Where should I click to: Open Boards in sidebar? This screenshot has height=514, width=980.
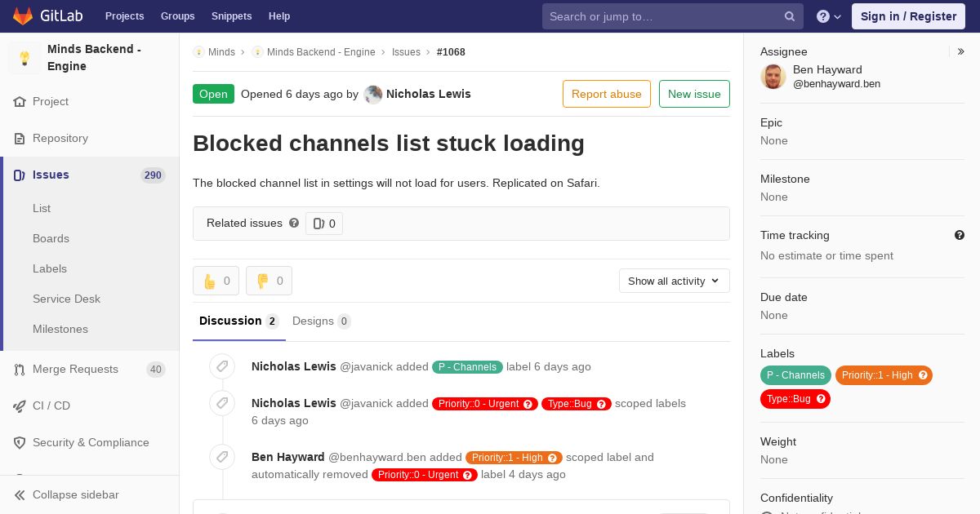[x=51, y=239]
